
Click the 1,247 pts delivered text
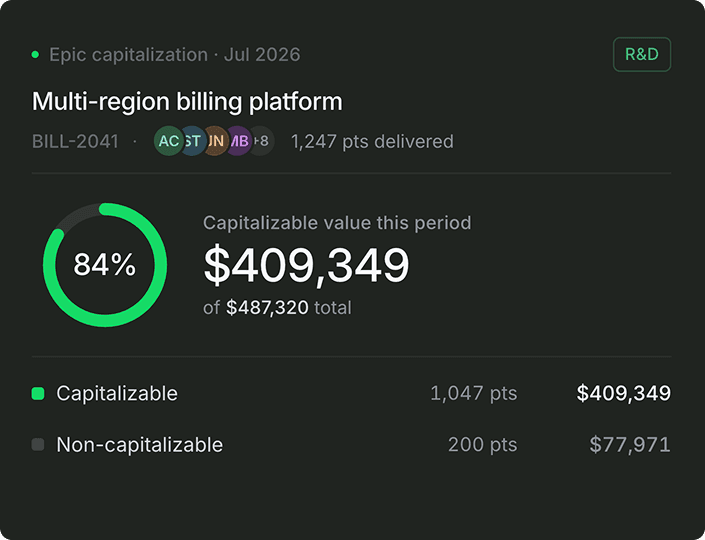(372, 142)
